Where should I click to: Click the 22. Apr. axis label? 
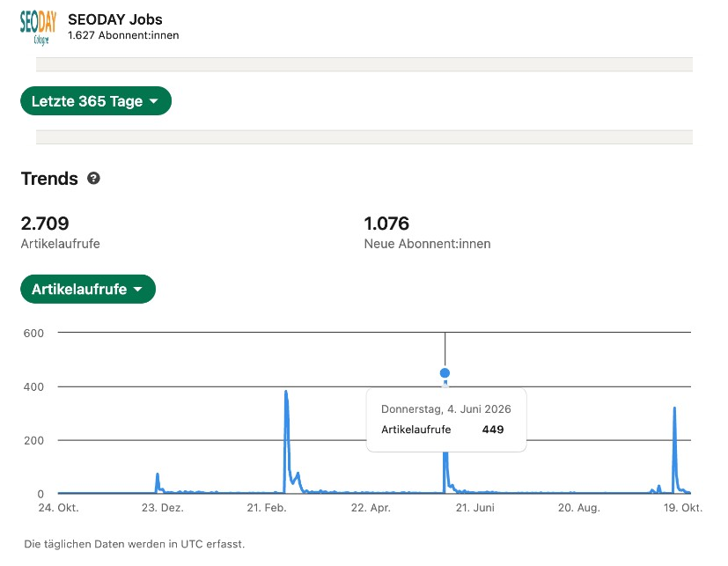point(371,508)
